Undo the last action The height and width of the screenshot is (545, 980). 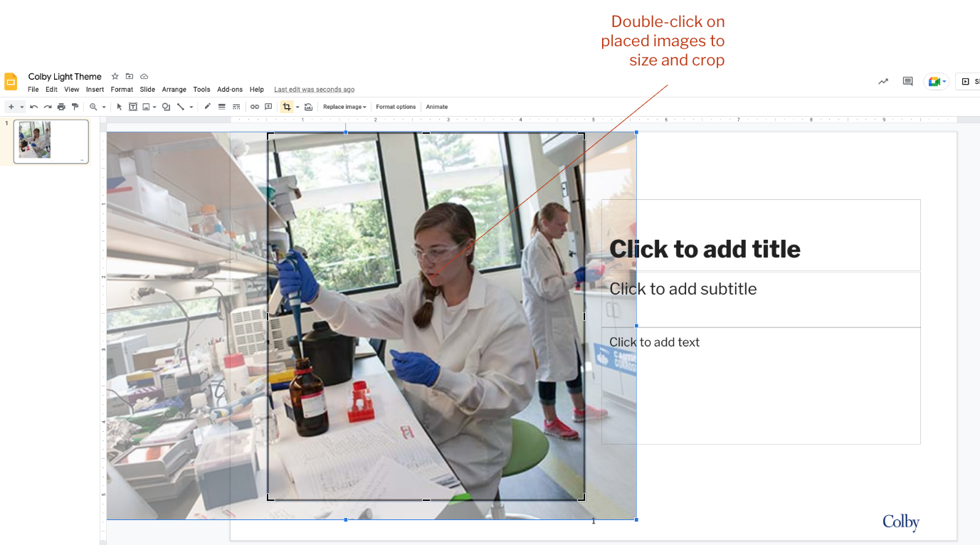click(33, 107)
